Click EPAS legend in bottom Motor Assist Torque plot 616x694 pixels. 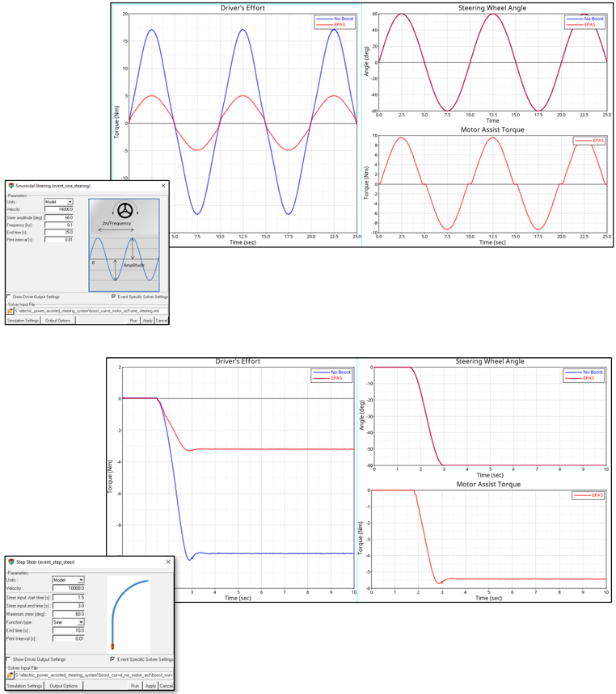(x=588, y=495)
